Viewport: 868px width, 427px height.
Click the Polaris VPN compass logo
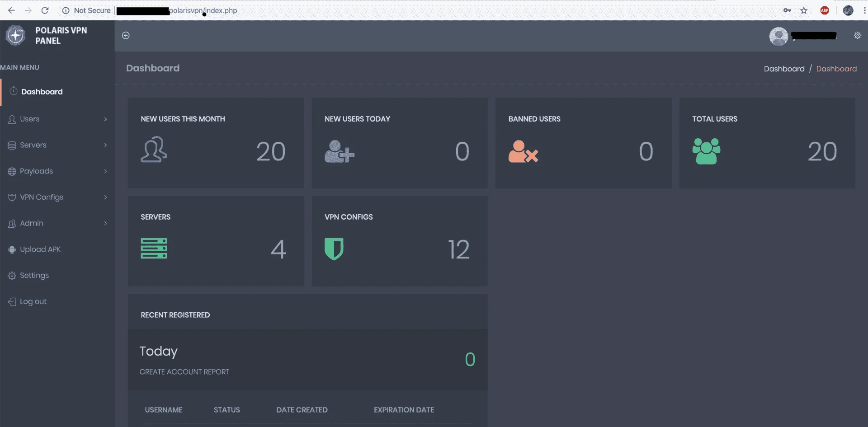(16, 35)
